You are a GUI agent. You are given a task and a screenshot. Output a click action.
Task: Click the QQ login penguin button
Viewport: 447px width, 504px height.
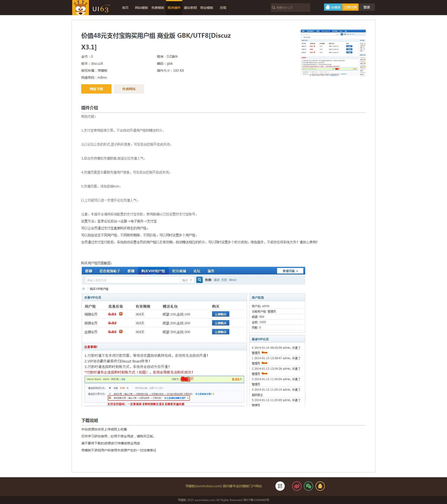333,7
